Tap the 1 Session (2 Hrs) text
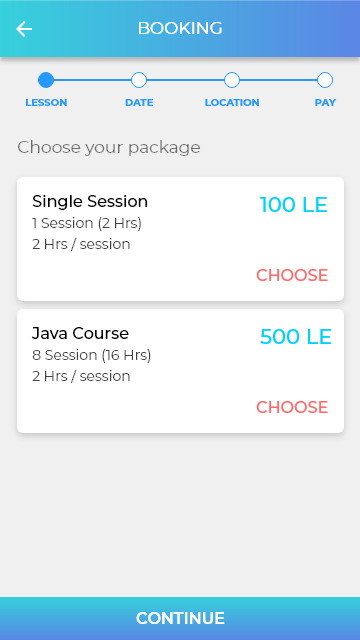 pyautogui.click(x=87, y=223)
